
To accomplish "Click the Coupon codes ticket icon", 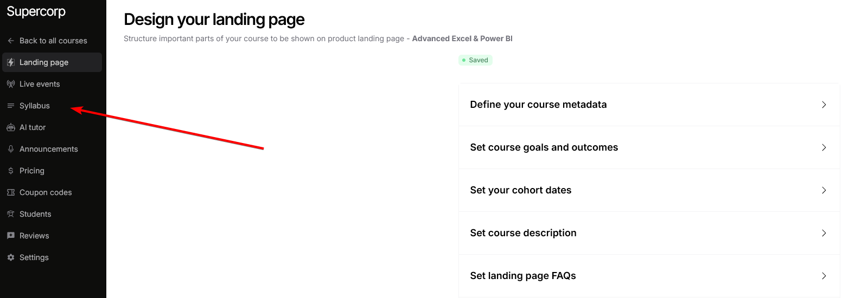I will pyautogui.click(x=11, y=192).
